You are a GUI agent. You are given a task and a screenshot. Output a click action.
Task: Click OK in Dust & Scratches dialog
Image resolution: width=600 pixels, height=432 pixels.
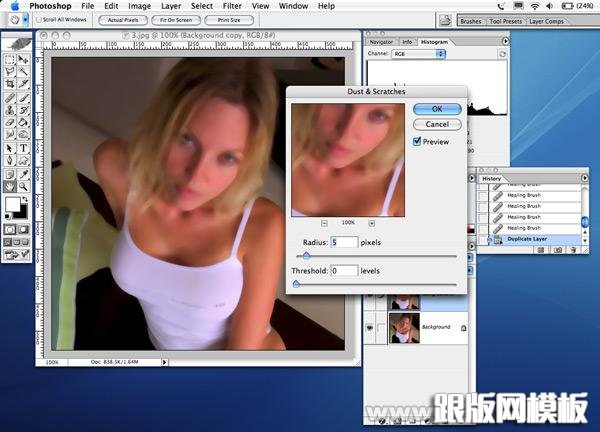437,109
